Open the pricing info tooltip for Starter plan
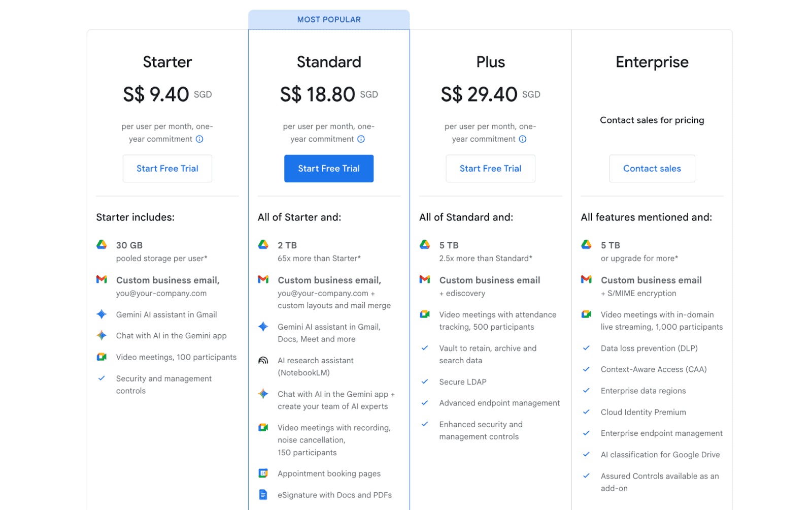 [x=200, y=139]
